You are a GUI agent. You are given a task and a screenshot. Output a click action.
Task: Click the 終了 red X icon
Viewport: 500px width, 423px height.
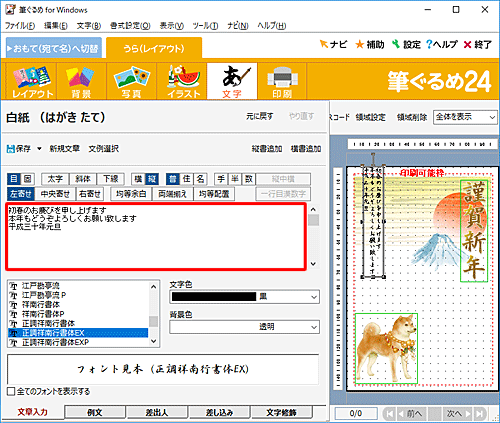(478, 44)
